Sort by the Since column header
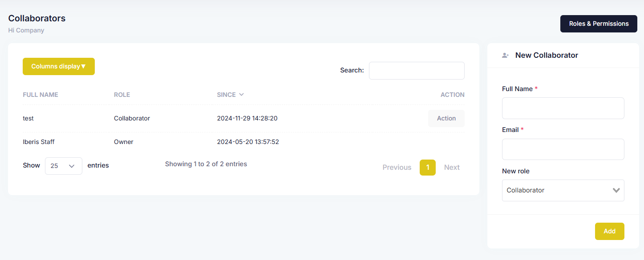 click(226, 95)
